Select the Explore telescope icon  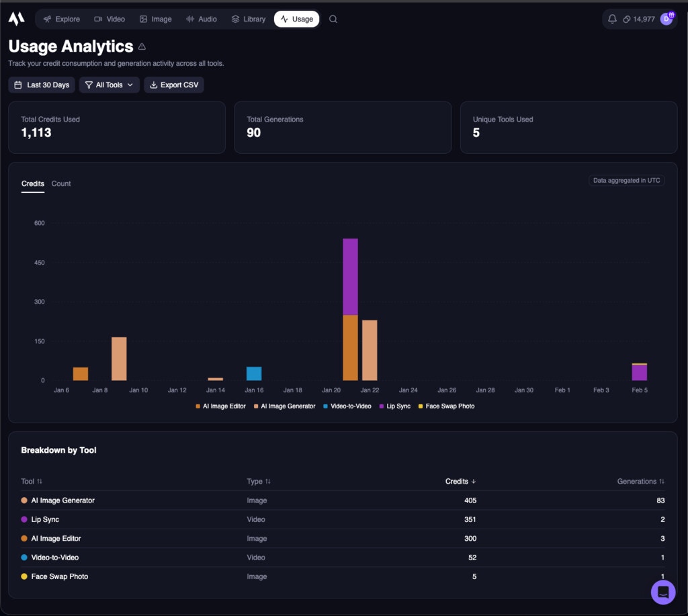(x=46, y=19)
